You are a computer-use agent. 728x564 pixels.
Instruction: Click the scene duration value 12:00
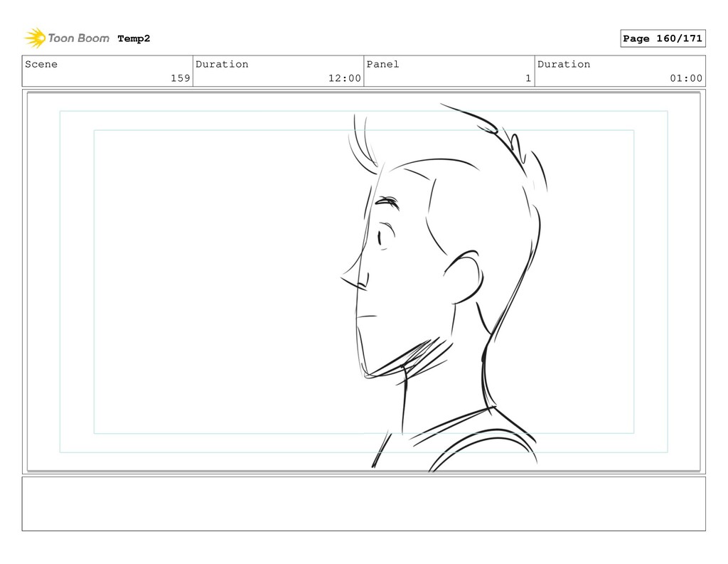(x=345, y=78)
